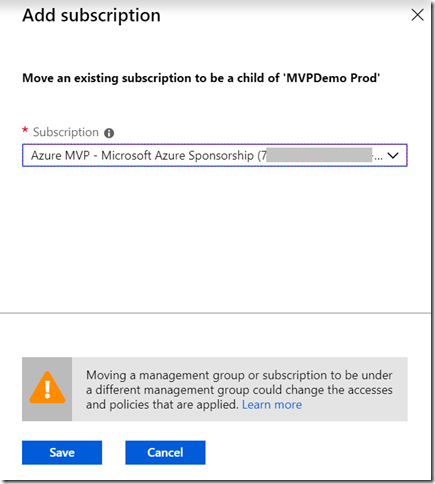Open the Subscription dropdown list
Viewport: 435px width, 484px height.
click(215, 155)
